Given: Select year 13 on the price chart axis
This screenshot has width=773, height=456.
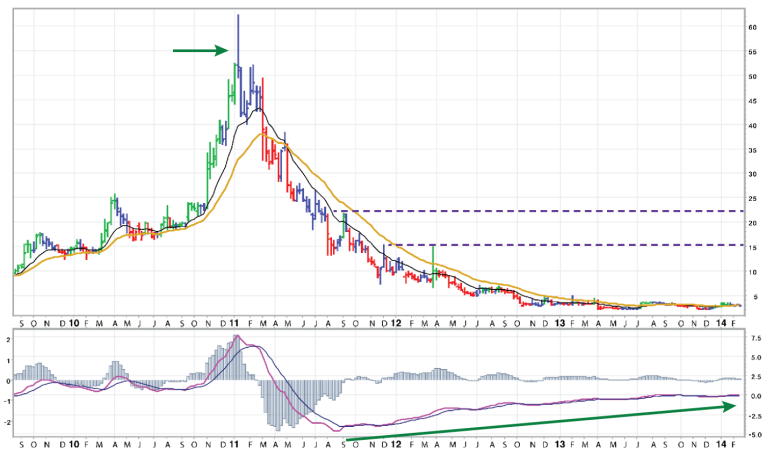Looking at the screenshot, I should click(559, 323).
